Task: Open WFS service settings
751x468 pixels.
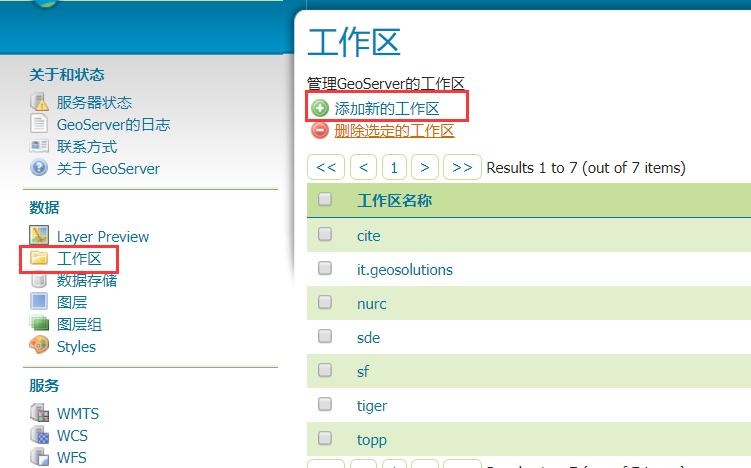Action: pyautogui.click(x=72, y=457)
